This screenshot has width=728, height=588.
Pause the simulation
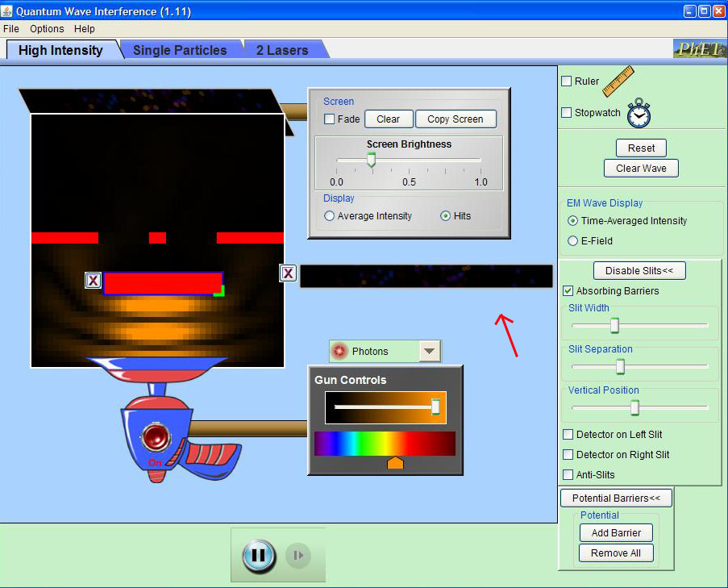259,556
